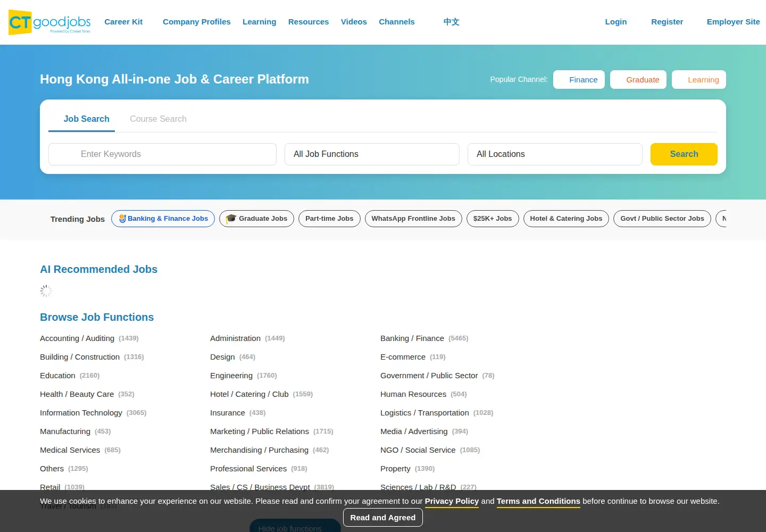Click the Login link
The height and width of the screenshot is (532, 766).
[x=615, y=22]
